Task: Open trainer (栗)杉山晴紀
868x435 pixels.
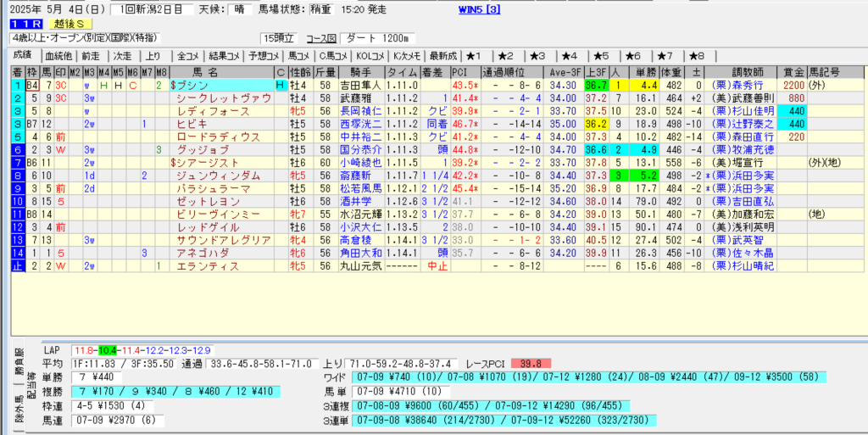Action: point(744,266)
